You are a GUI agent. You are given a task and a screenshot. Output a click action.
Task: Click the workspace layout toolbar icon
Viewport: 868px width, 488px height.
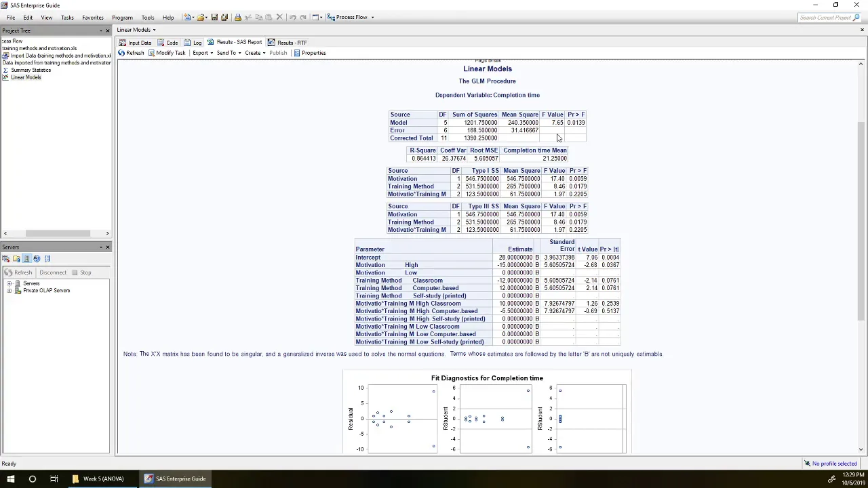click(316, 17)
